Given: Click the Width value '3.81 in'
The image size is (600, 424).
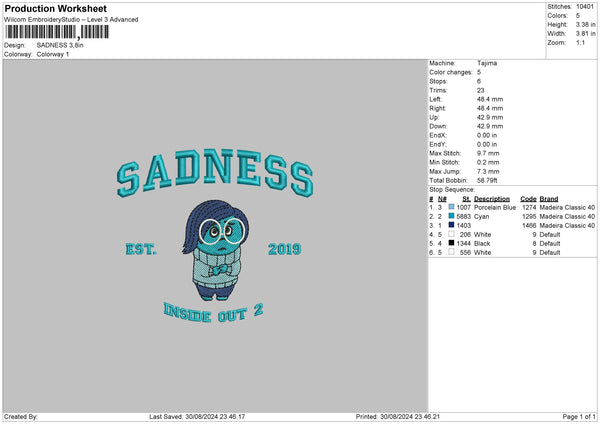Looking at the screenshot, I should (585, 34).
